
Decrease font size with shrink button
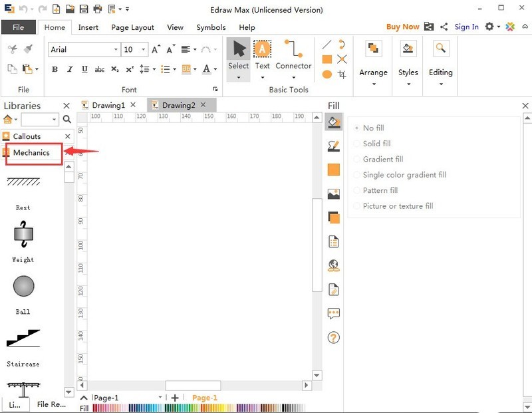pos(171,49)
